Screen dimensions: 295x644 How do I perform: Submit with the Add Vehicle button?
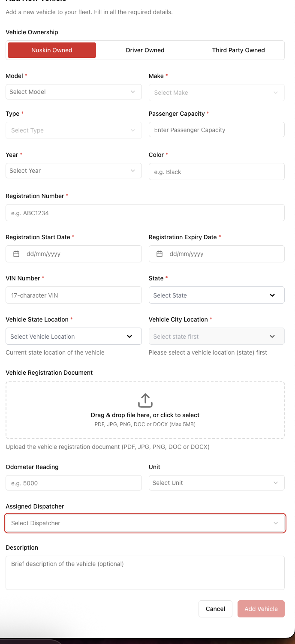[261, 609]
